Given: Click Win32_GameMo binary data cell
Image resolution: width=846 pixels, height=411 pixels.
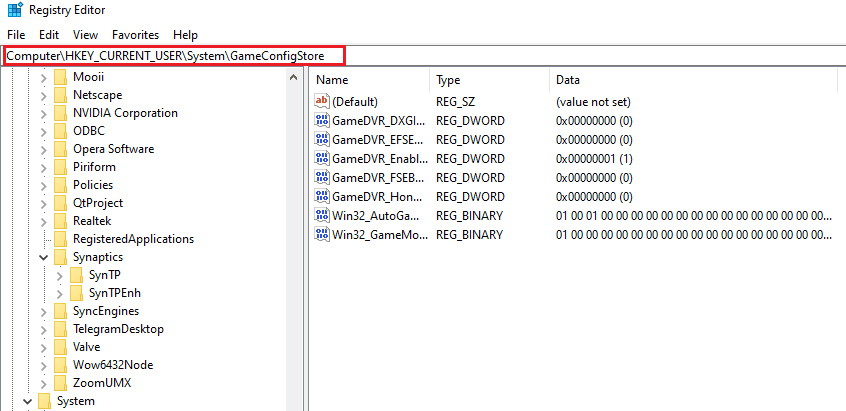Looking at the screenshot, I should pos(693,235).
